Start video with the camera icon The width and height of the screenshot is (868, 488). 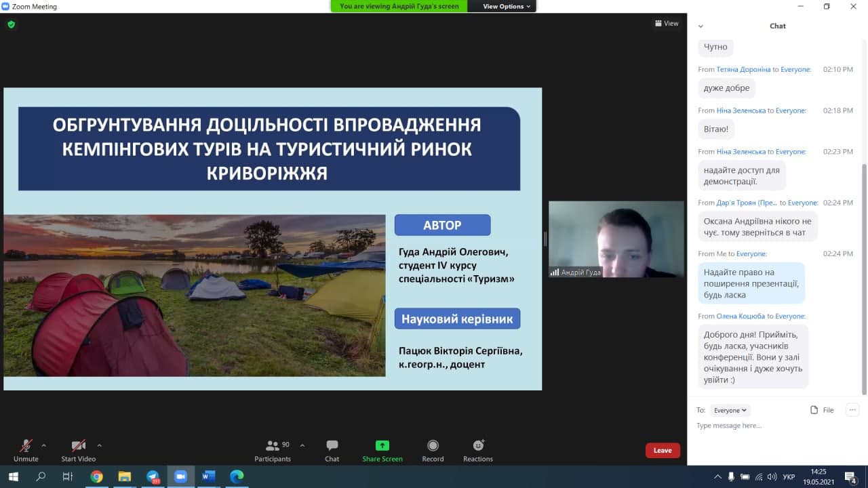[78, 450]
